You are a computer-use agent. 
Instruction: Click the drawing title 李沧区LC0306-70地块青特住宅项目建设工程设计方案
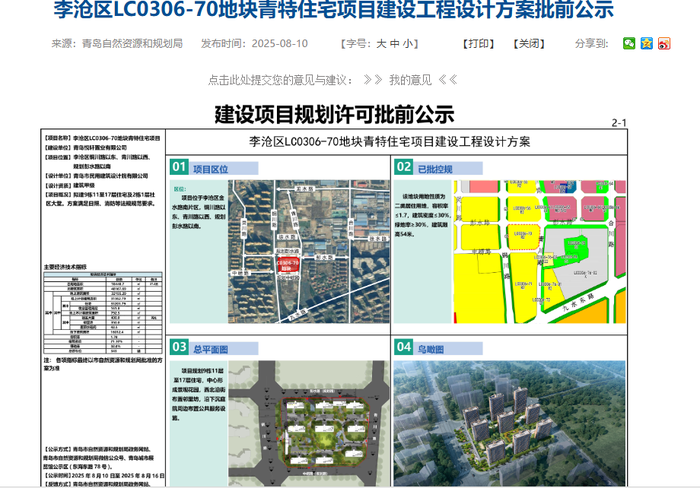389,142
